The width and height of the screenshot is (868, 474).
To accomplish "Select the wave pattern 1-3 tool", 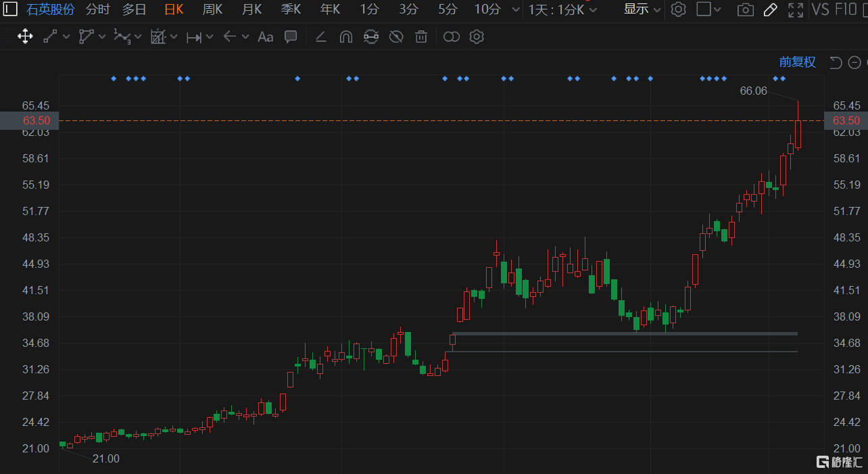I will (x=122, y=37).
